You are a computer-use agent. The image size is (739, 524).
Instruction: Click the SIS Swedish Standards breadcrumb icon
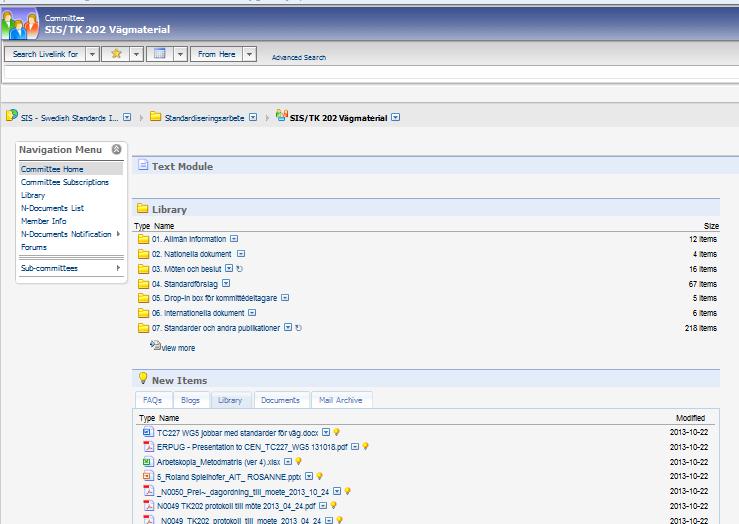pos(12,115)
